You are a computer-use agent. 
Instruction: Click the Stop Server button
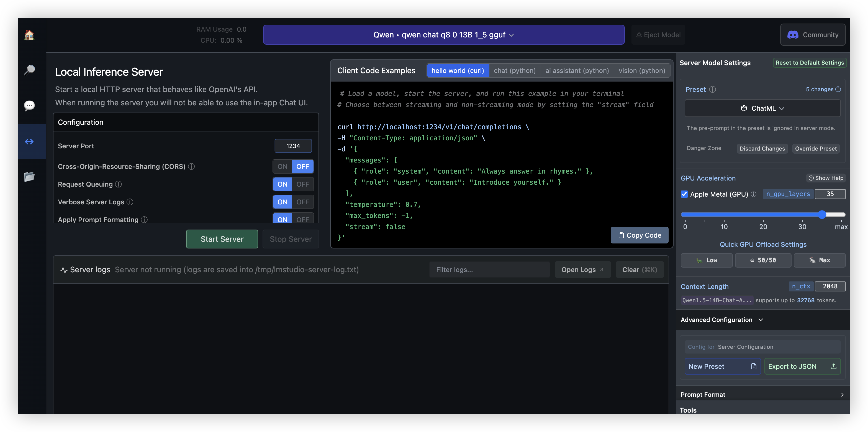[x=291, y=239]
